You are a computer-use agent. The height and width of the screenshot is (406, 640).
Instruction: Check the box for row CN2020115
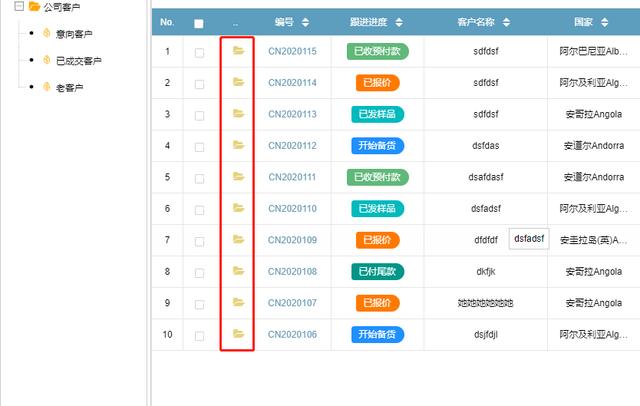coord(199,53)
